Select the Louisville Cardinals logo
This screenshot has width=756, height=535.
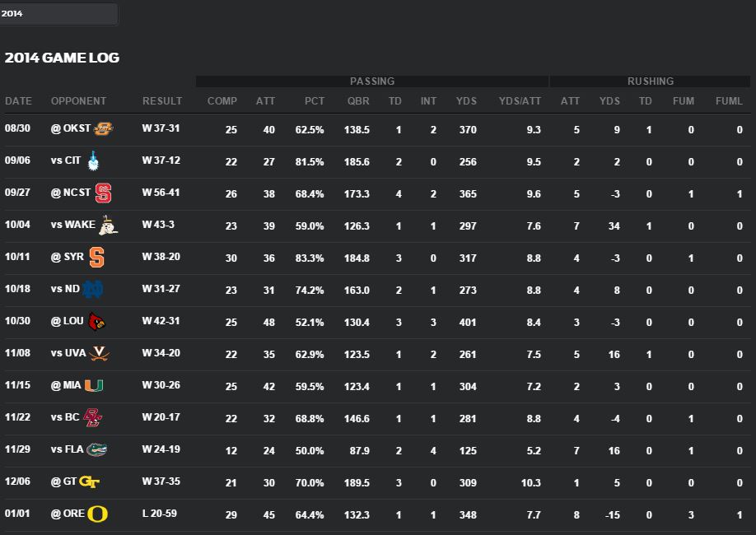(97, 322)
